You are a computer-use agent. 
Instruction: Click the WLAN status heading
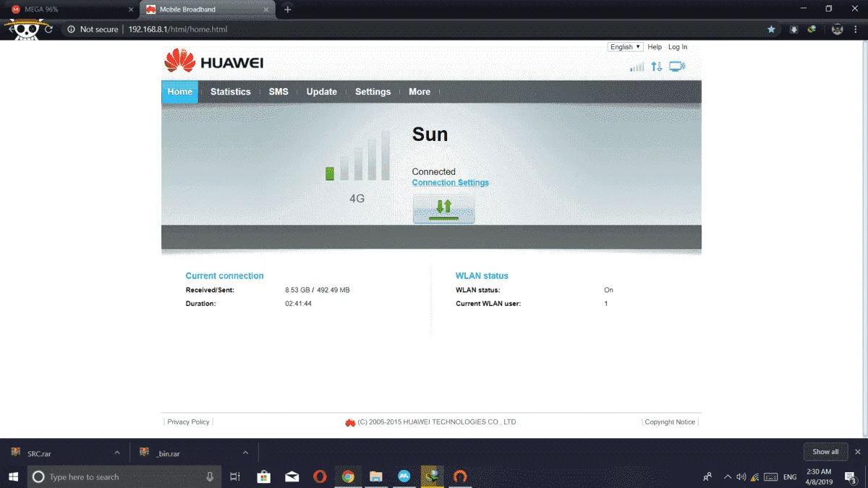482,276
